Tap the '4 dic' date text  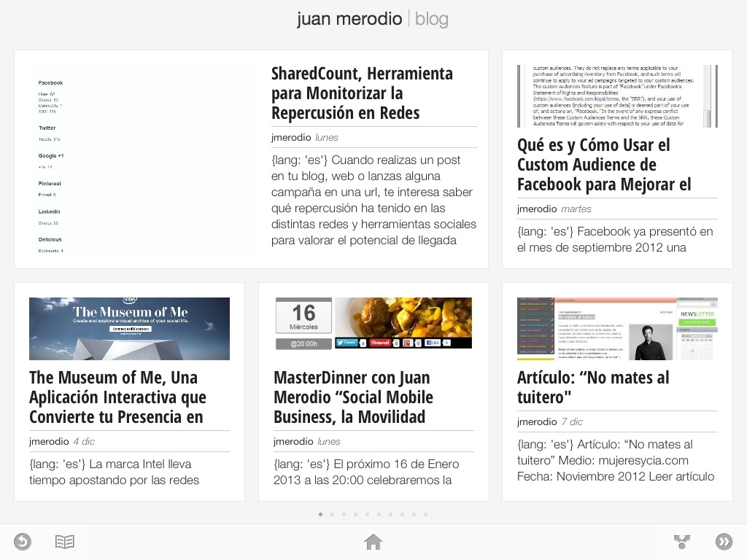84,441
